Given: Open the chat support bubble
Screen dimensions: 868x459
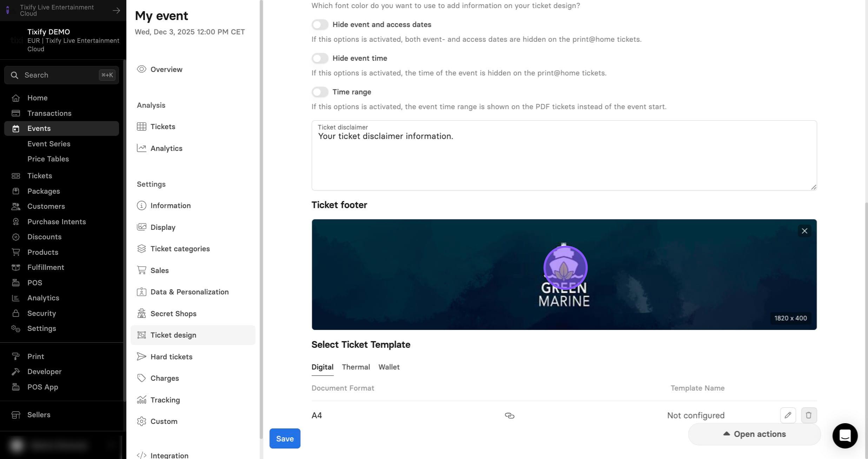Looking at the screenshot, I should [x=845, y=435].
